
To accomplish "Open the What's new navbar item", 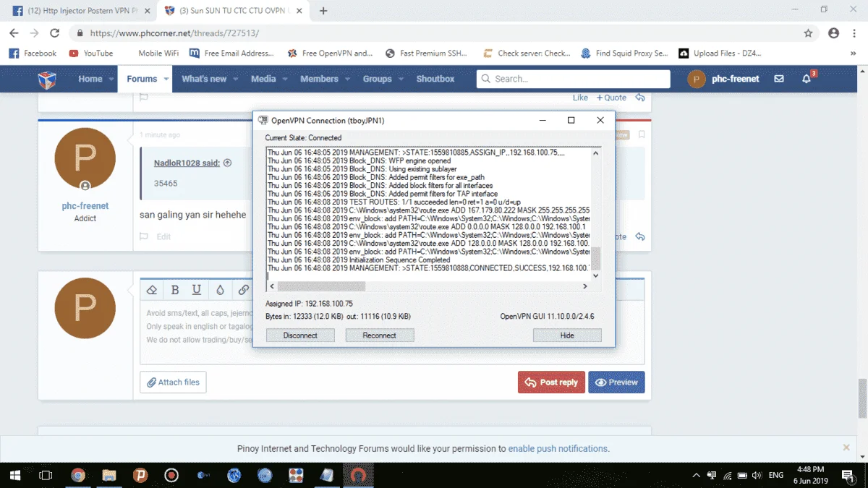I will click(204, 79).
